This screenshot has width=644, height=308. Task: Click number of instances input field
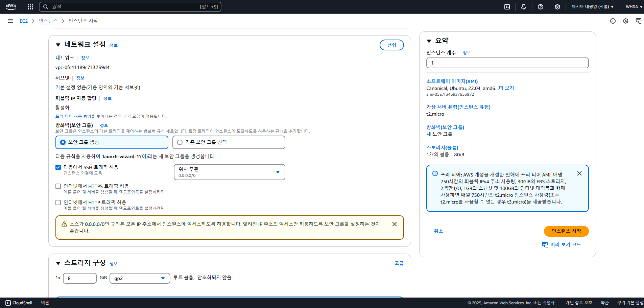(x=507, y=63)
